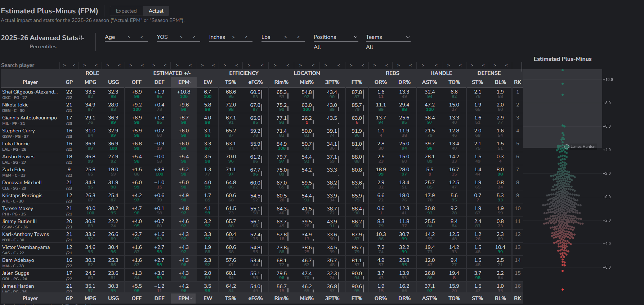
Task: Click less-than filter above the MPG column
Action: click(x=96, y=65)
